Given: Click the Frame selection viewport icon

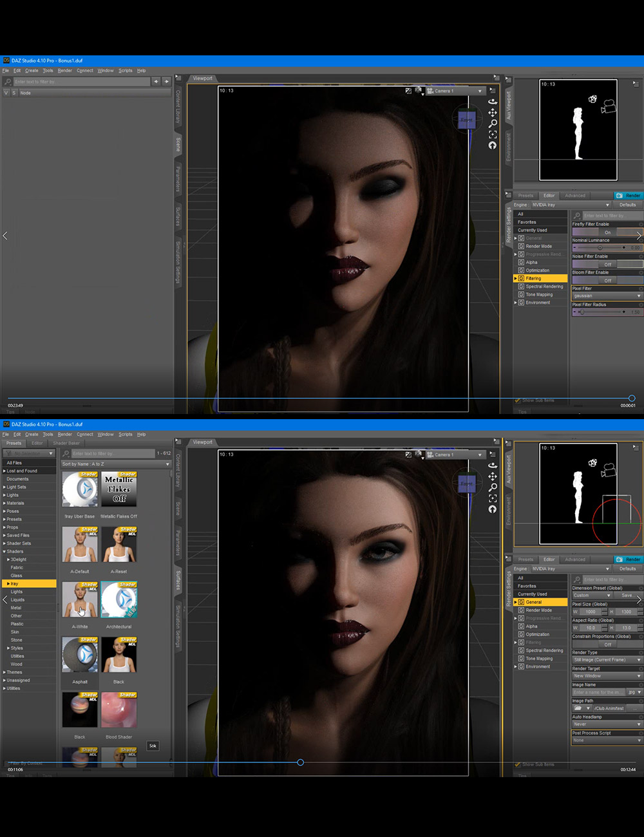Looking at the screenshot, I should [x=493, y=135].
